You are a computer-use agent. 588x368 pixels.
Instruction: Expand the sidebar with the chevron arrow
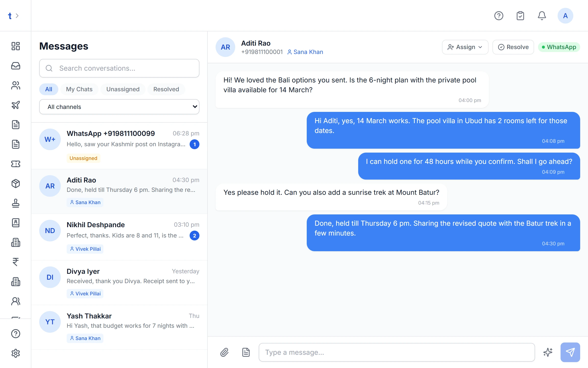click(x=17, y=16)
